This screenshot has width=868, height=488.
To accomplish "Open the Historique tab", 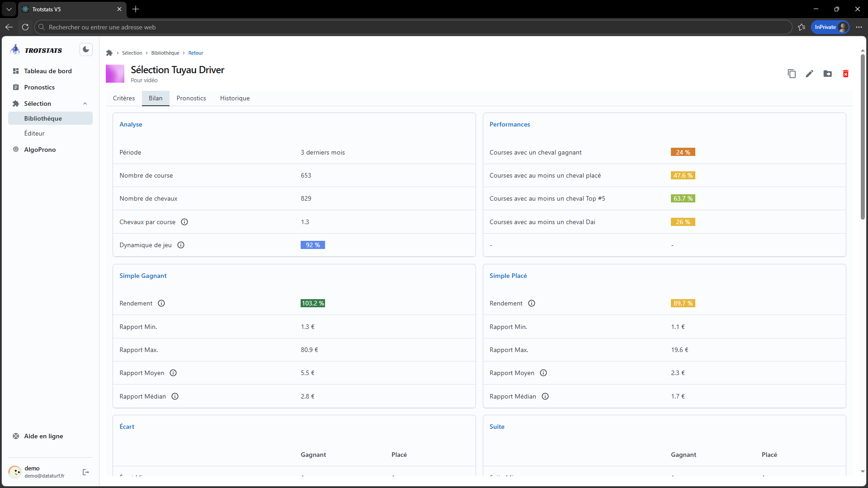I will pyautogui.click(x=235, y=98).
